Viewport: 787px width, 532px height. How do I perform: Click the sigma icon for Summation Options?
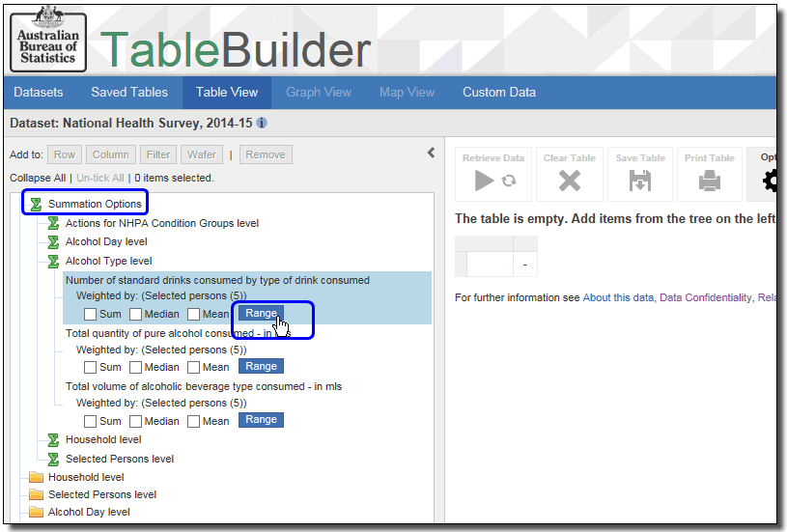pos(36,204)
